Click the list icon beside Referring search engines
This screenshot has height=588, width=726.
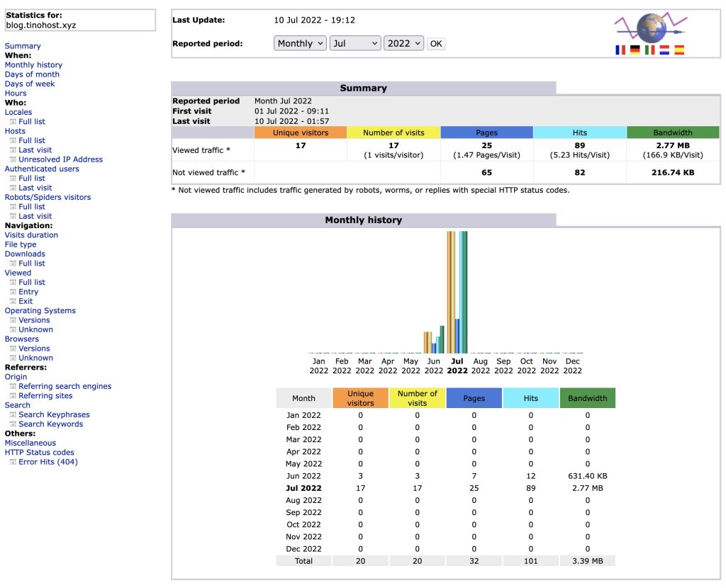pos(13,386)
